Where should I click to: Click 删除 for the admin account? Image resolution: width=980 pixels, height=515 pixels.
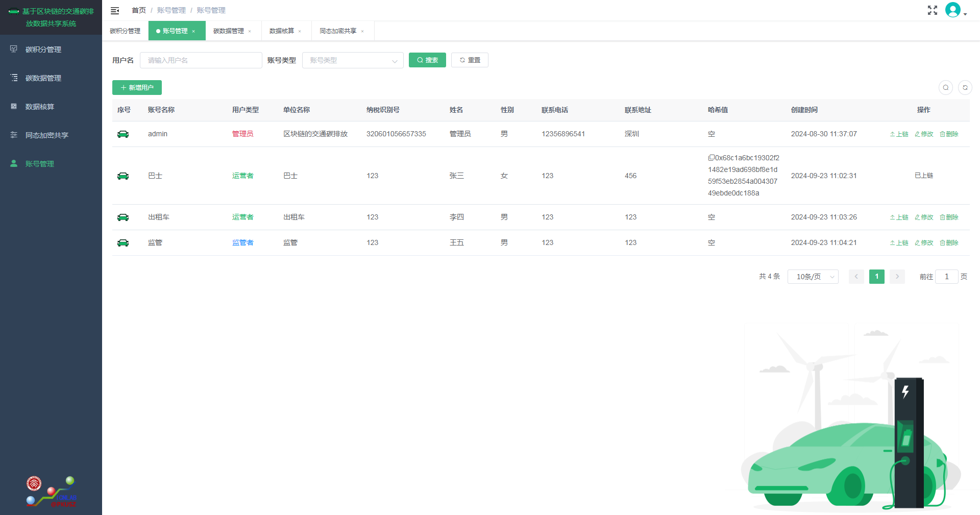[949, 134]
